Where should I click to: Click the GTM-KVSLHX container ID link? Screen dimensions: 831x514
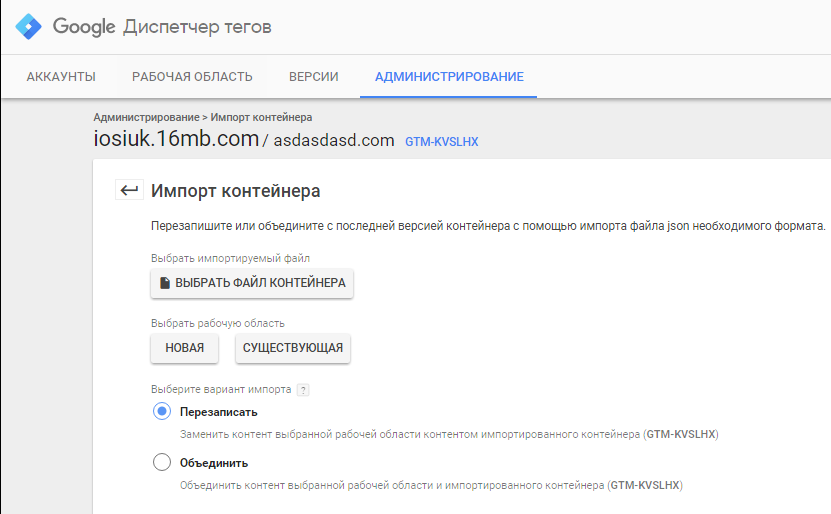(441, 142)
